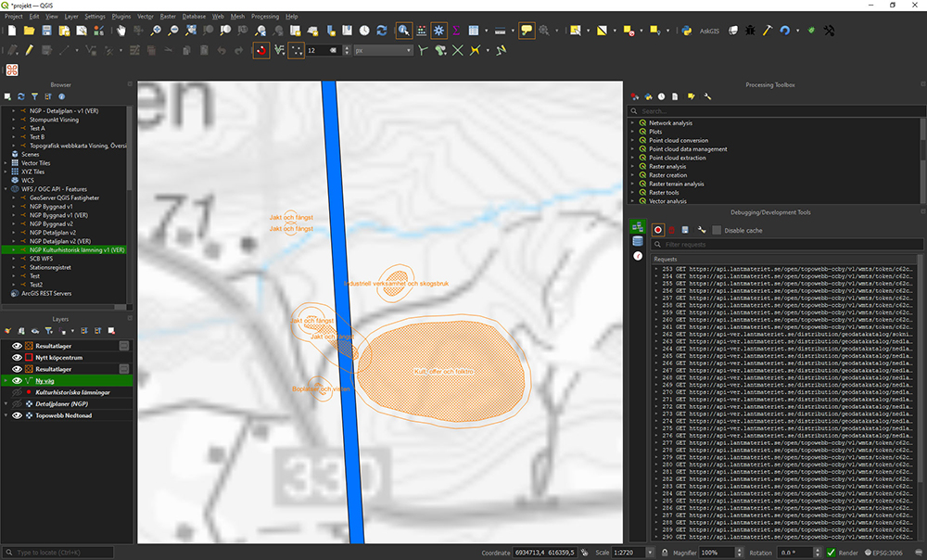Collapse the Topowebb Nedtonad layer

6,415
